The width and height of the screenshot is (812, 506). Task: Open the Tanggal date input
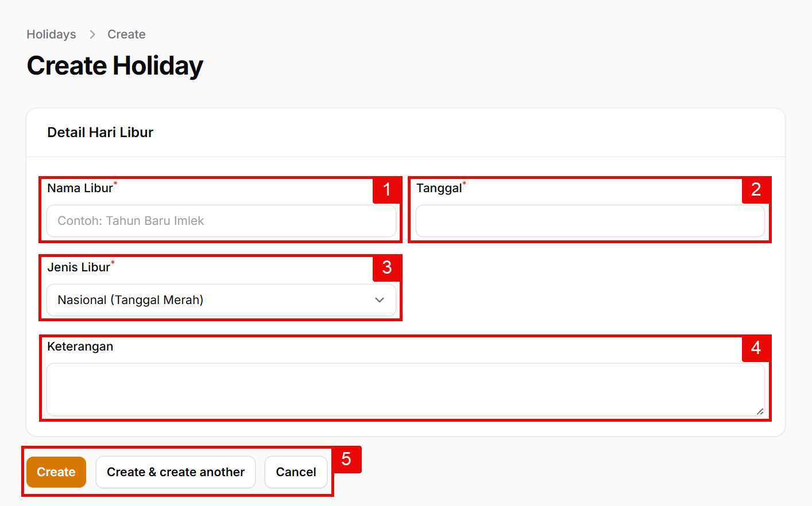[x=590, y=221]
